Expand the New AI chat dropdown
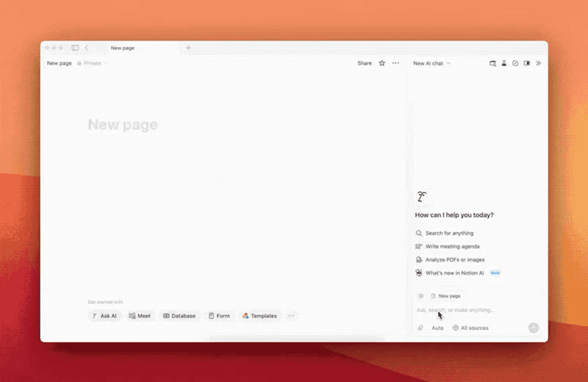588x382 pixels. pos(431,63)
